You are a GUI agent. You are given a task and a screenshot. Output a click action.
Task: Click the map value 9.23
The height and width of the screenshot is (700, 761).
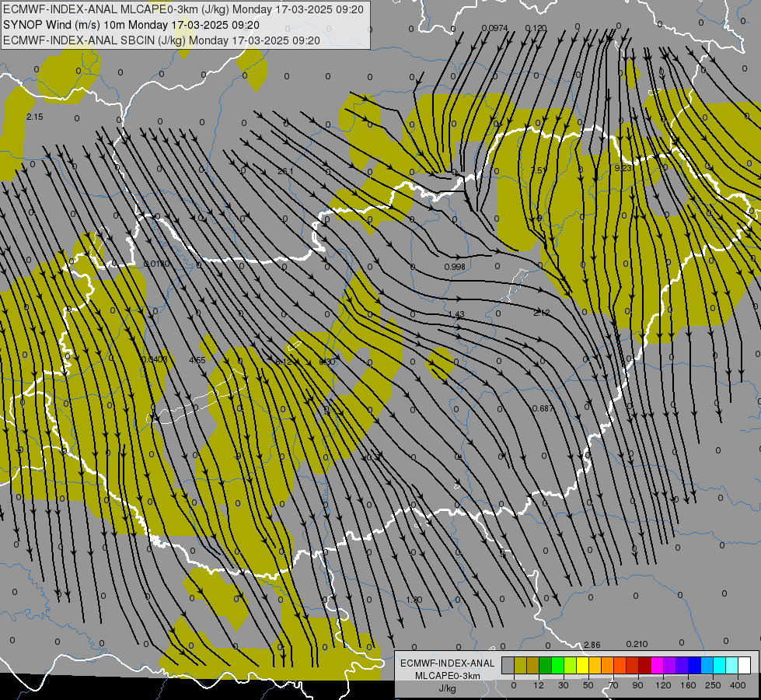click(x=623, y=168)
